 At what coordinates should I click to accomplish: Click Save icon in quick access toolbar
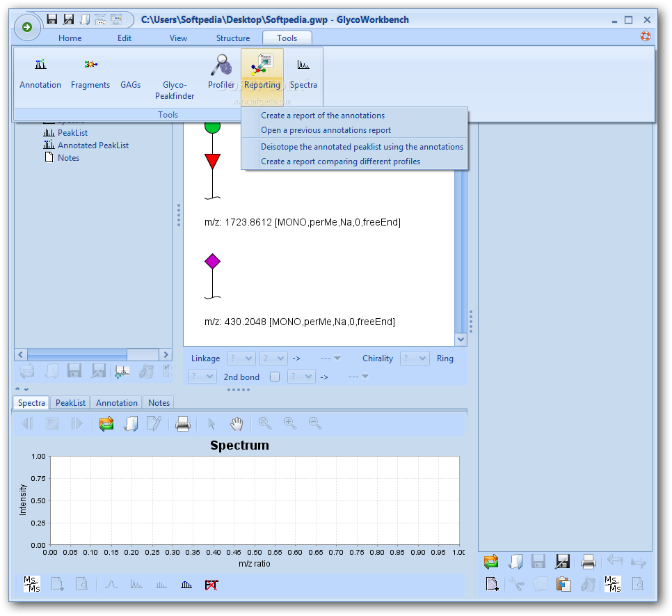tap(52, 19)
